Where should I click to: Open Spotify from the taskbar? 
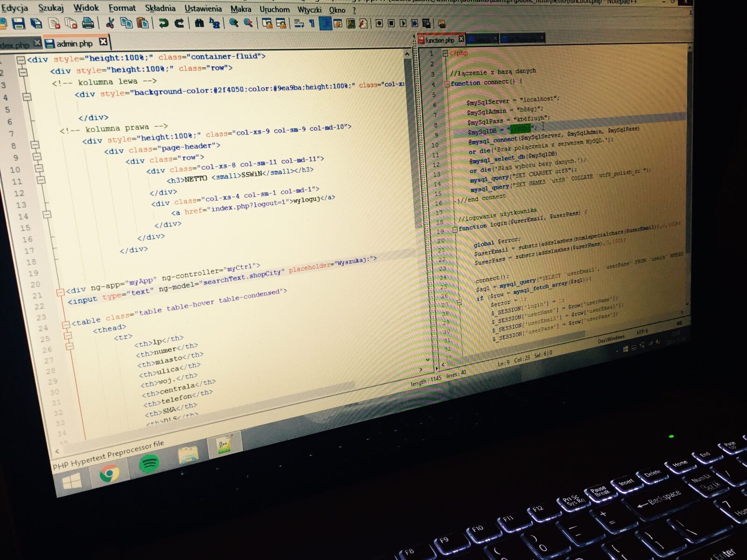(x=149, y=462)
